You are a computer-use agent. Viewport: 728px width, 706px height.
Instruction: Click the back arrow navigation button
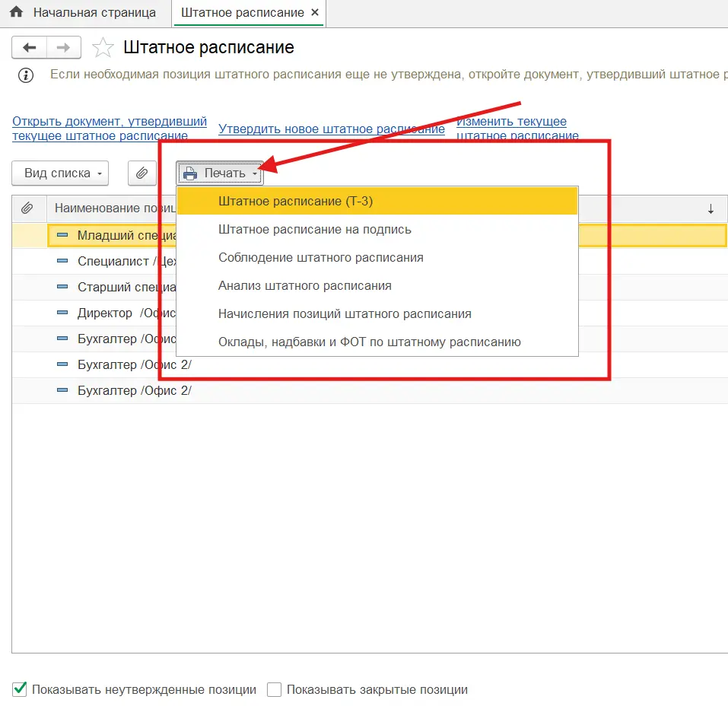[x=29, y=48]
